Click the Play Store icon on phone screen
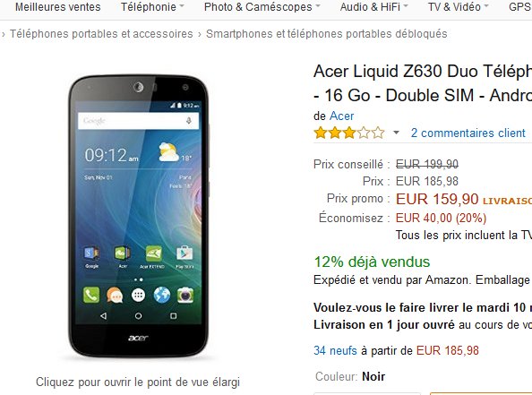This screenshot has height=395, width=532. coord(184,253)
